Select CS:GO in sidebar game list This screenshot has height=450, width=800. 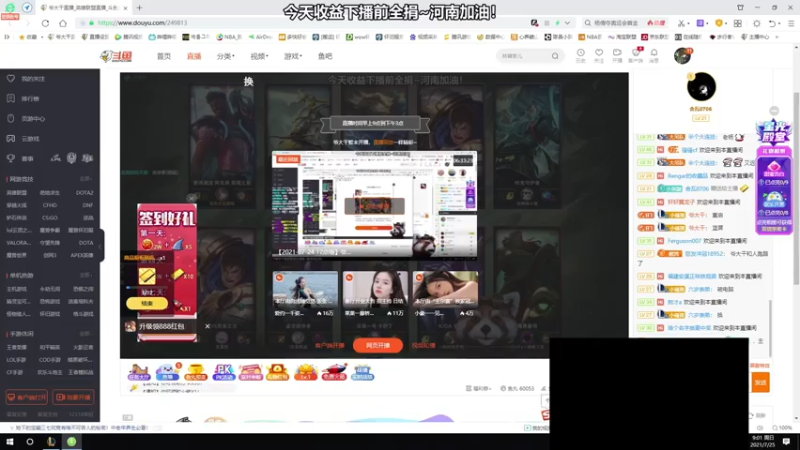(50, 218)
